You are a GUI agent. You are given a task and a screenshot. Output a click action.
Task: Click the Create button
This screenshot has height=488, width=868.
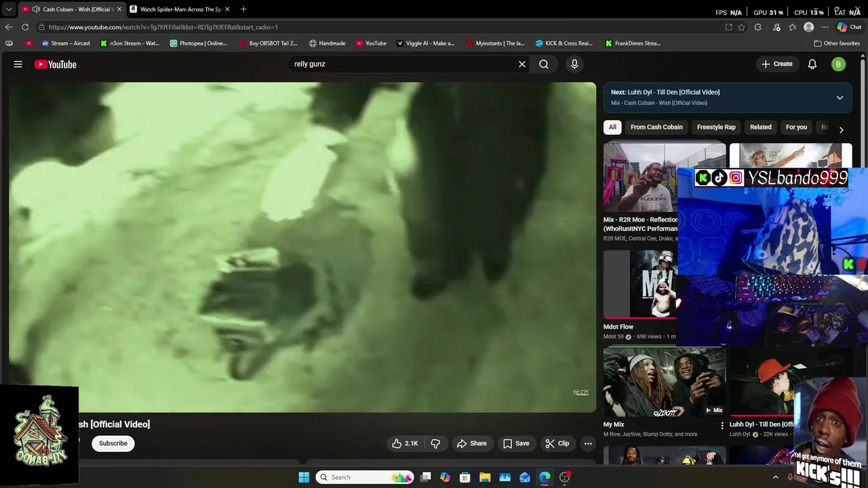(x=776, y=64)
